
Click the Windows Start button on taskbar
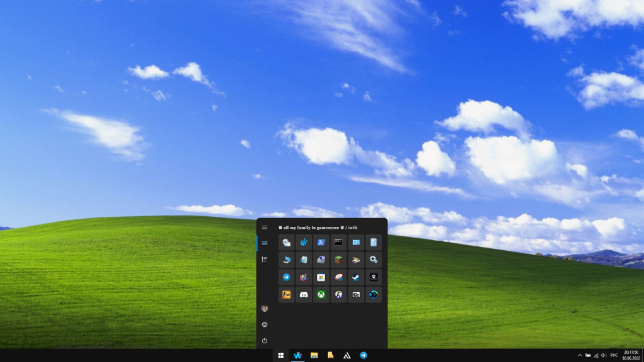point(281,356)
